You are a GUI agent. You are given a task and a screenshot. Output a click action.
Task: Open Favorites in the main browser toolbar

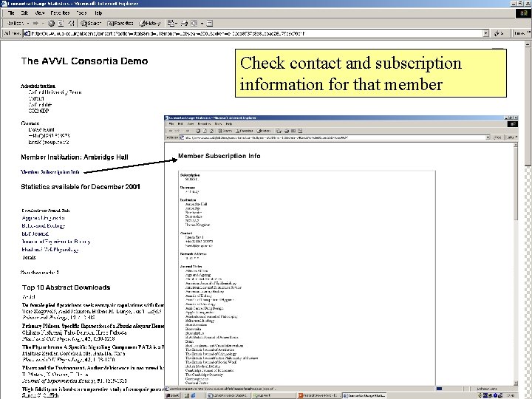[x=120, y=23]
